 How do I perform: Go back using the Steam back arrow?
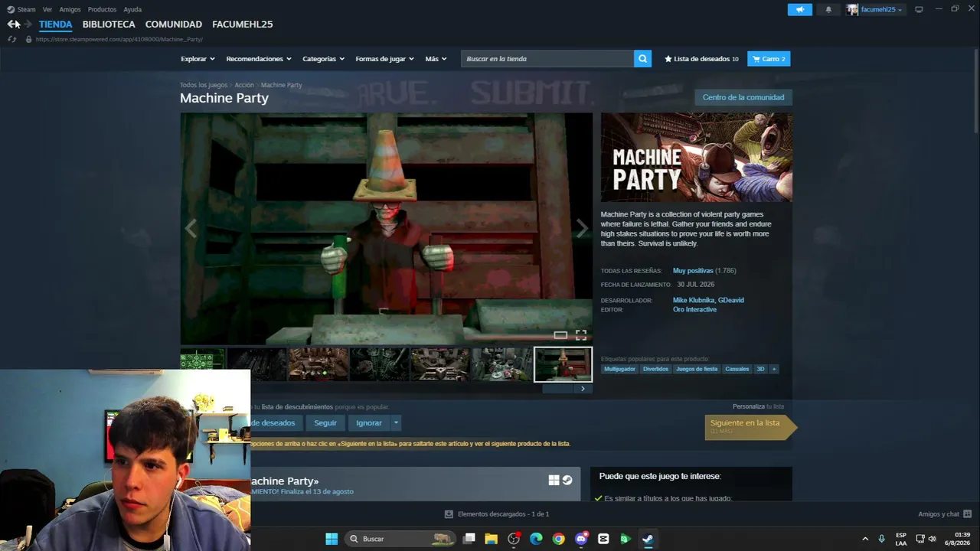click(13, 24)
